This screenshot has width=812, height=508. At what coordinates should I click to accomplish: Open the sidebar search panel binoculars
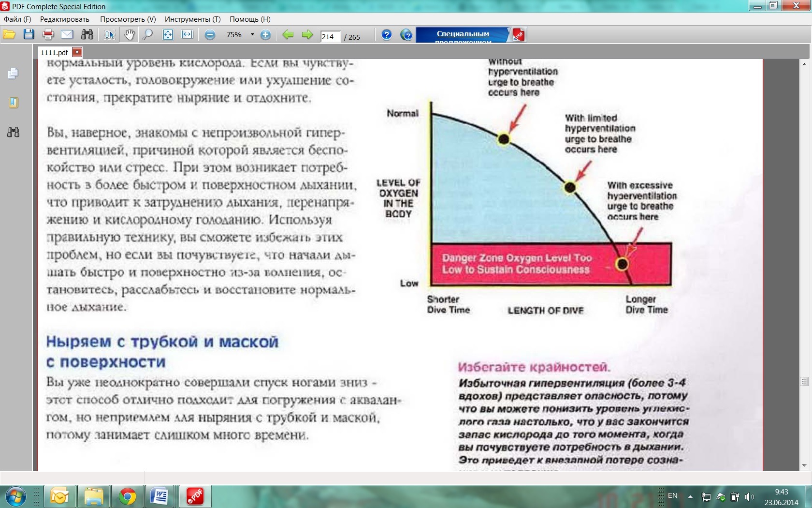click(13, 132)
